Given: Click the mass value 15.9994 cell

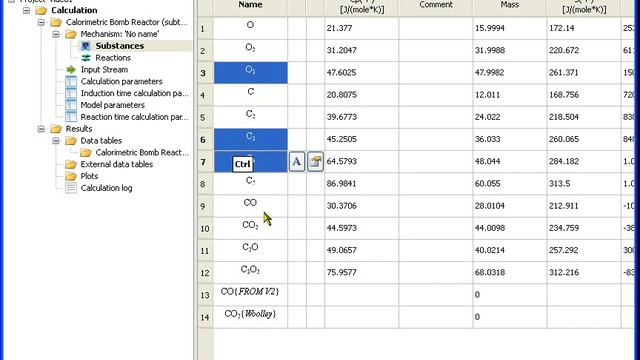Looking at the screenshot, I should [509, 29].
